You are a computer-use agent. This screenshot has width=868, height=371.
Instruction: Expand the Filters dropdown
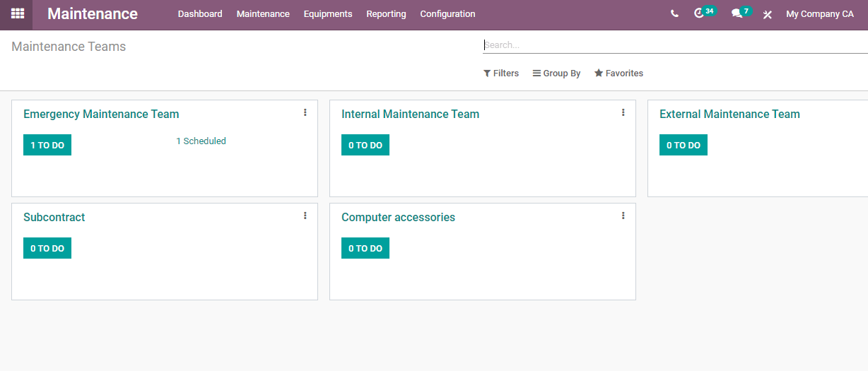tap(501, 73)
